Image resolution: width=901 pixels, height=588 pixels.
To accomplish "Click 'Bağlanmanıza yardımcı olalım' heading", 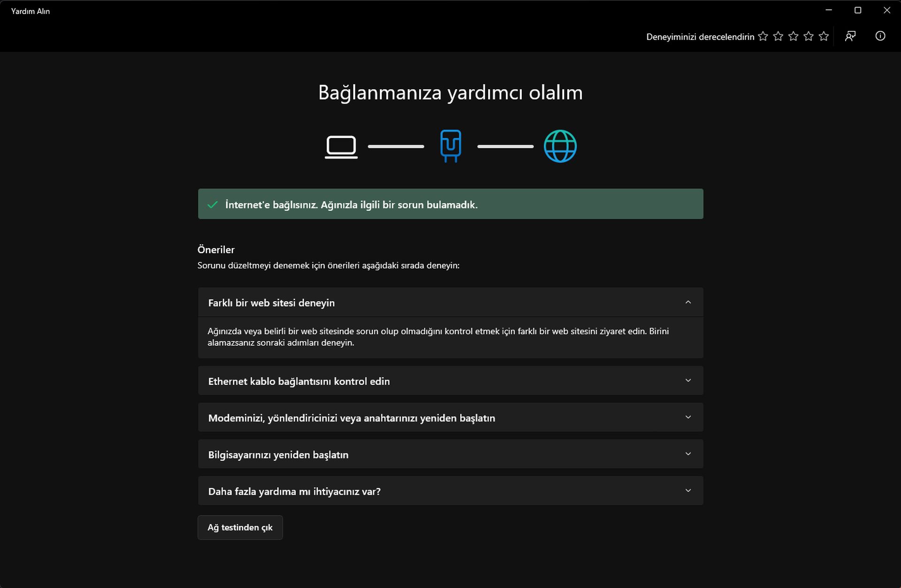I will (450, 92).
